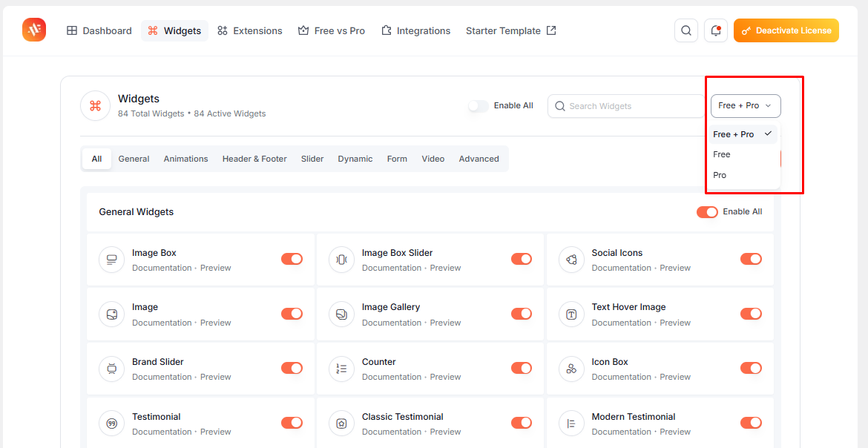Open the Integrations nav item

415,30
